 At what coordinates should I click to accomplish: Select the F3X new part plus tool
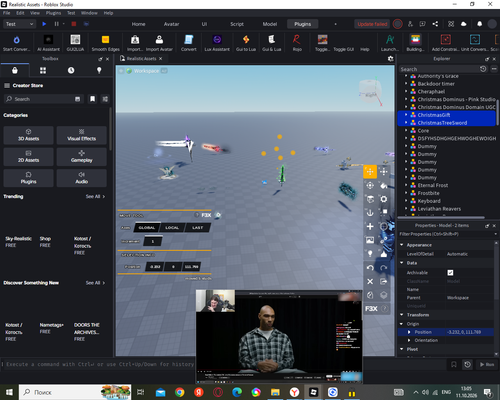coord(370,226)
